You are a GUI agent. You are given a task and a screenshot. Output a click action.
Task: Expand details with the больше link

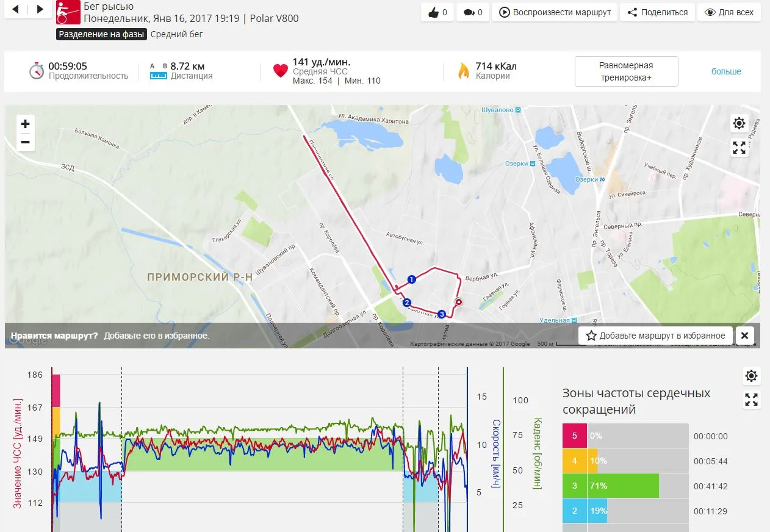pos(726,71)
